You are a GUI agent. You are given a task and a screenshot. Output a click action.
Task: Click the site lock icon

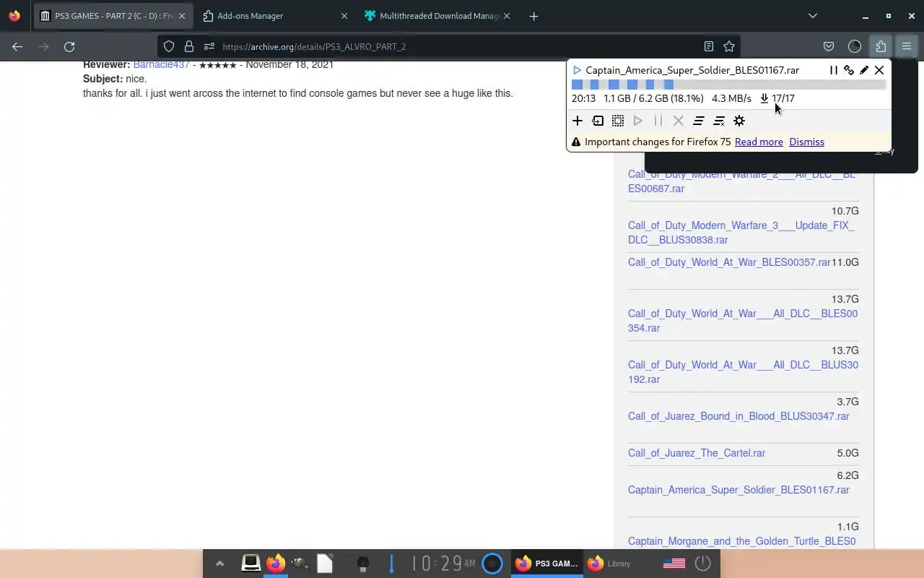(189, 46)
